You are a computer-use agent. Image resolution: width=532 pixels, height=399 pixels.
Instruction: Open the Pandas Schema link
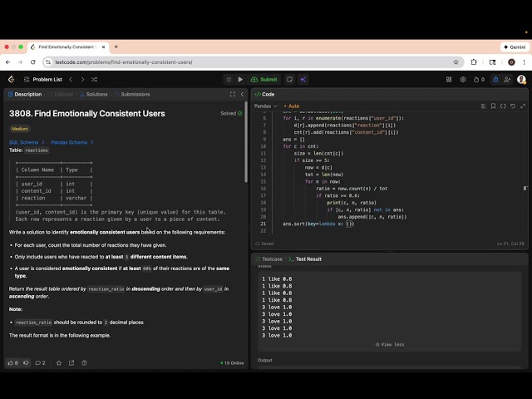pos(68,142)
